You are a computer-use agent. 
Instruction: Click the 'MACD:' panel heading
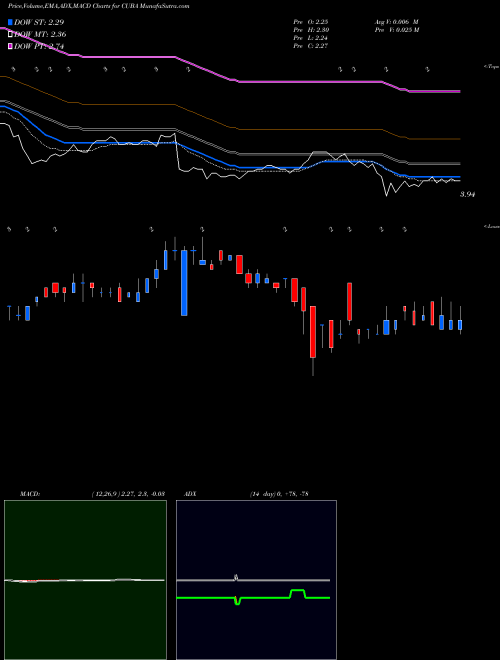tap(29, 494)
